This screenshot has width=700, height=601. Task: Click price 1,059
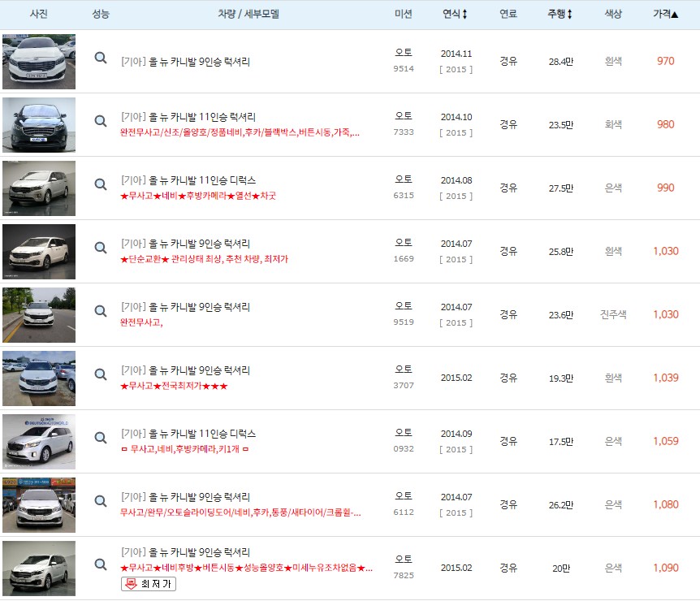pos(666,442)
